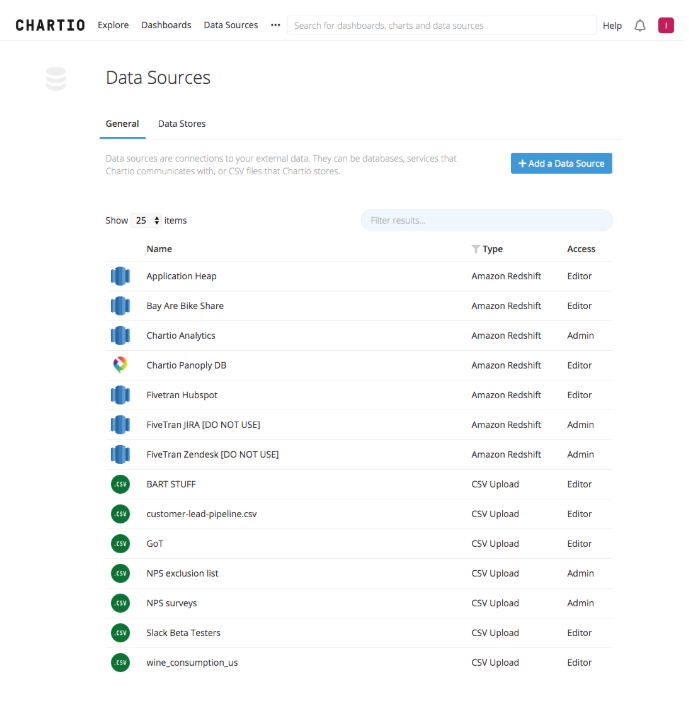Click Editor access for Chartio Panoply DB
The width and height of the screenshot is (689, 710).
[x=579, y=365]
